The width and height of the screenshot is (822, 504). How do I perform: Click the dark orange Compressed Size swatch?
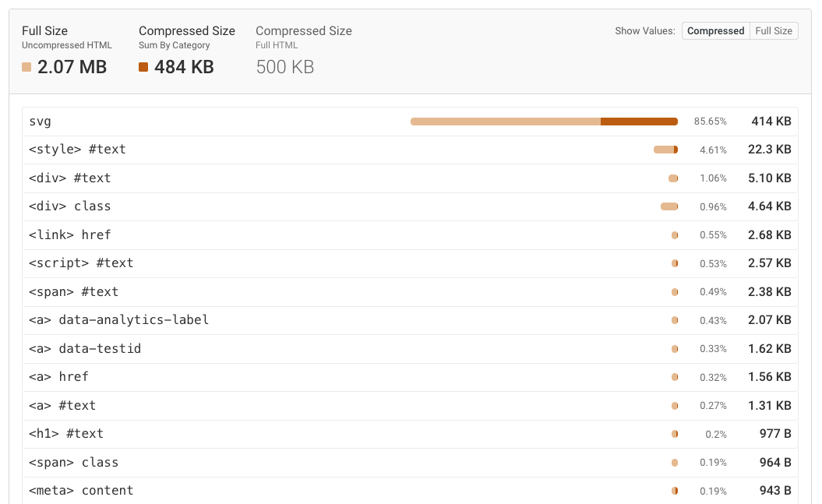[x=143, y=68]
